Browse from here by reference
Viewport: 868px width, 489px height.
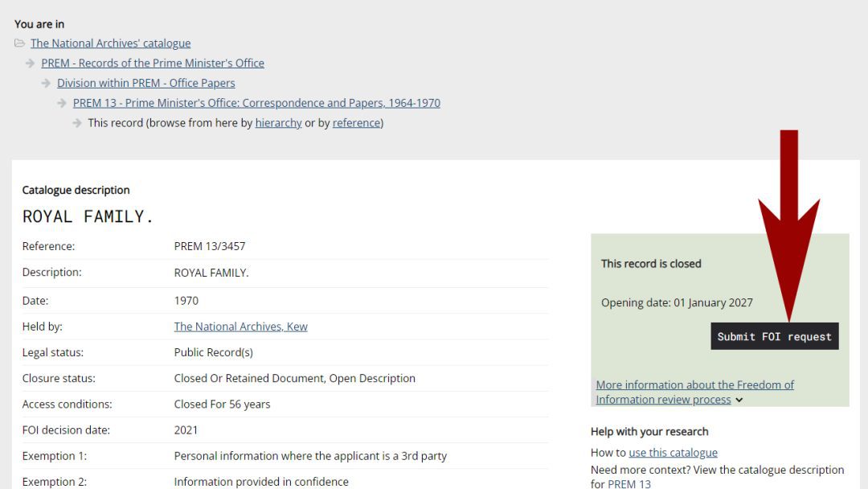[356, 123]
